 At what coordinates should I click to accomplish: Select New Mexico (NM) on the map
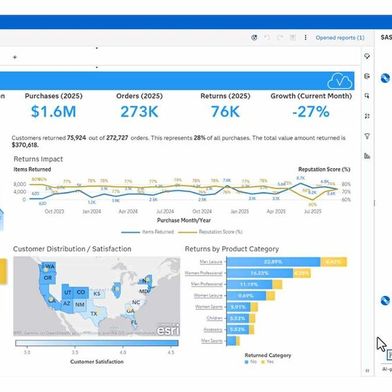pos(80,305)
